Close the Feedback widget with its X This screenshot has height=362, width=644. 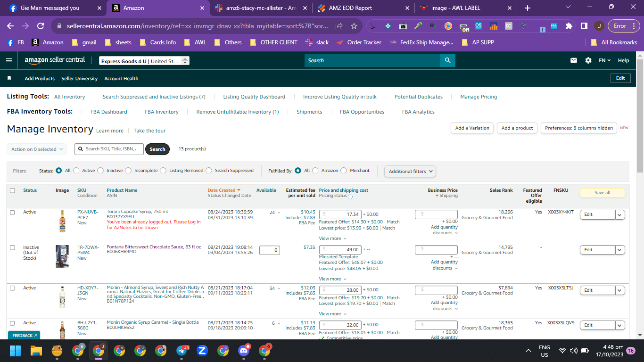(x=36, y=335)
